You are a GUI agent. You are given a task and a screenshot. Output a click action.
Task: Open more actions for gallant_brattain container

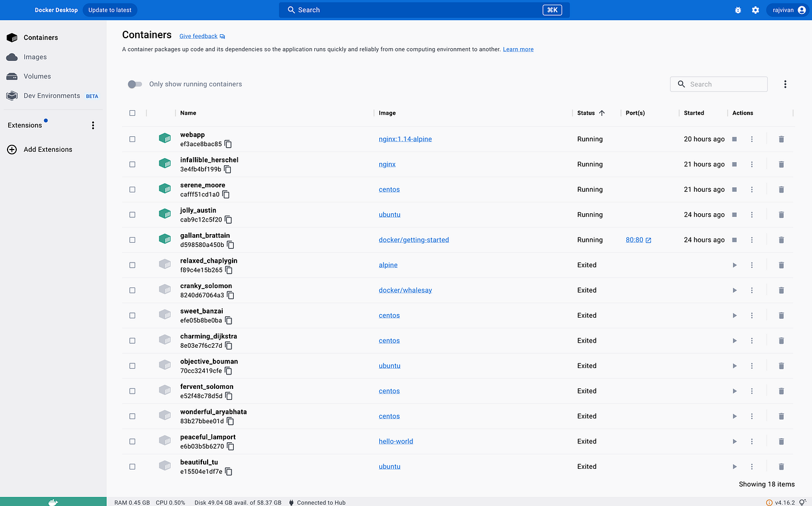coord(752,240)
